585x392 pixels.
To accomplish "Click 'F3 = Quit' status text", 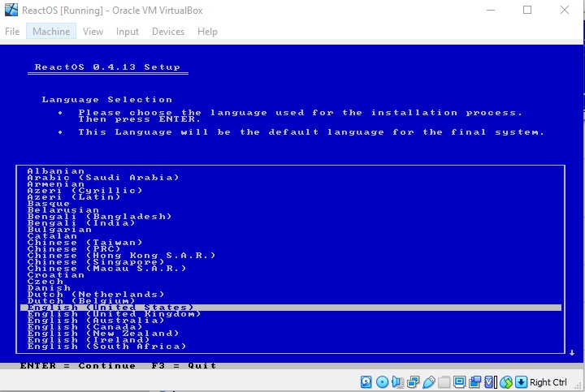I will (x=184, y=365).
